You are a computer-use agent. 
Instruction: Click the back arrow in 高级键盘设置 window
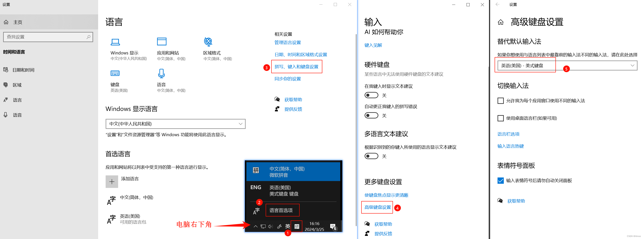pyautogui.click(x=498, y=4)
